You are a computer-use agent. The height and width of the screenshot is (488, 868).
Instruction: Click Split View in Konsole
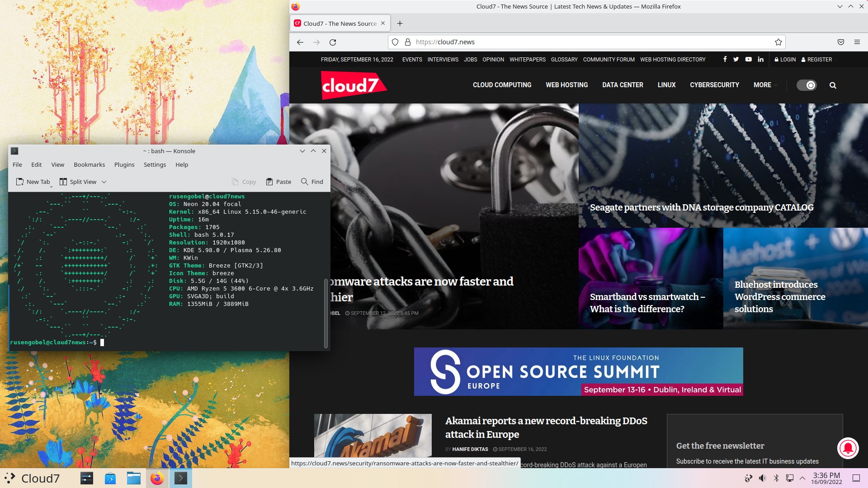[78, 182]
